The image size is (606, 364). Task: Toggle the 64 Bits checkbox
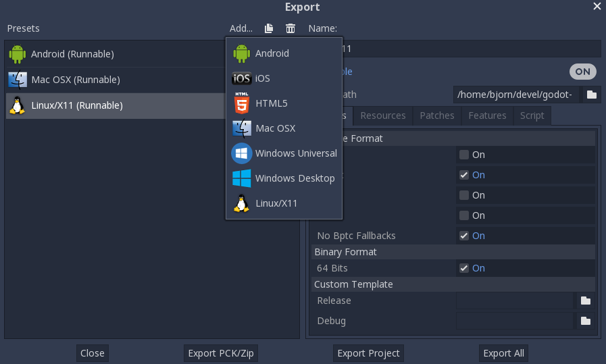(x=463, y=268)
